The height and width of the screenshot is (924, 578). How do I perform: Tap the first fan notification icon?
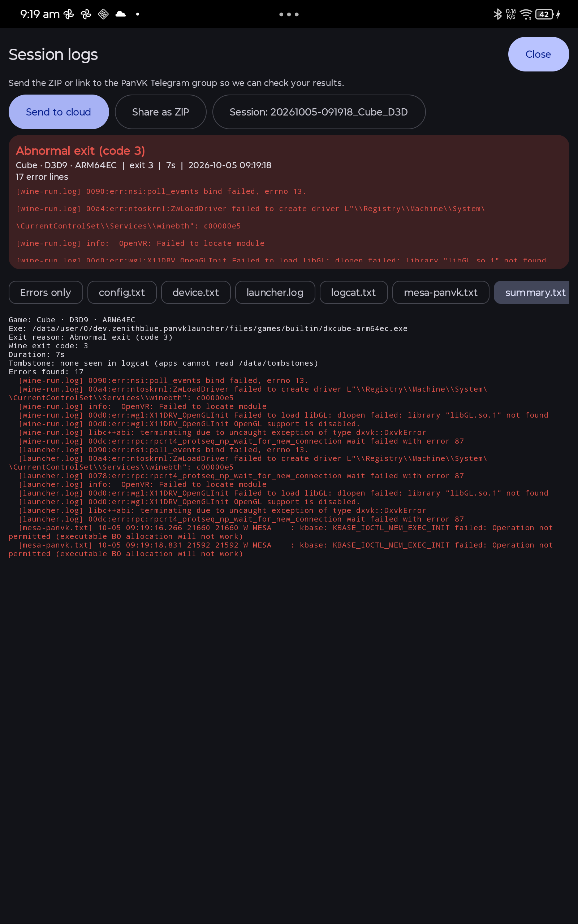tap(69, 14)
